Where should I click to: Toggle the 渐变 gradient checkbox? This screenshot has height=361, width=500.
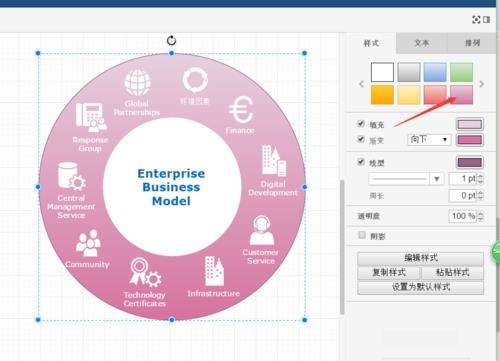[x=361, y=139]
